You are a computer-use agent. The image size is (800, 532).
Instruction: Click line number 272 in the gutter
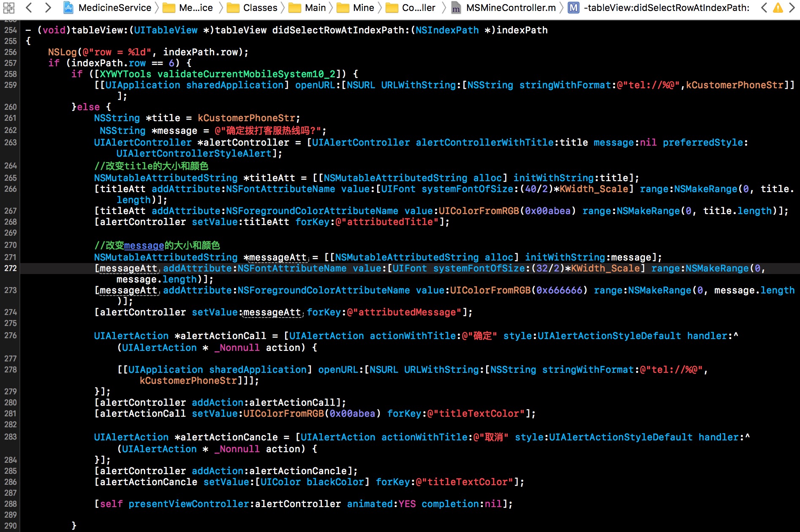tap(11, 268)
